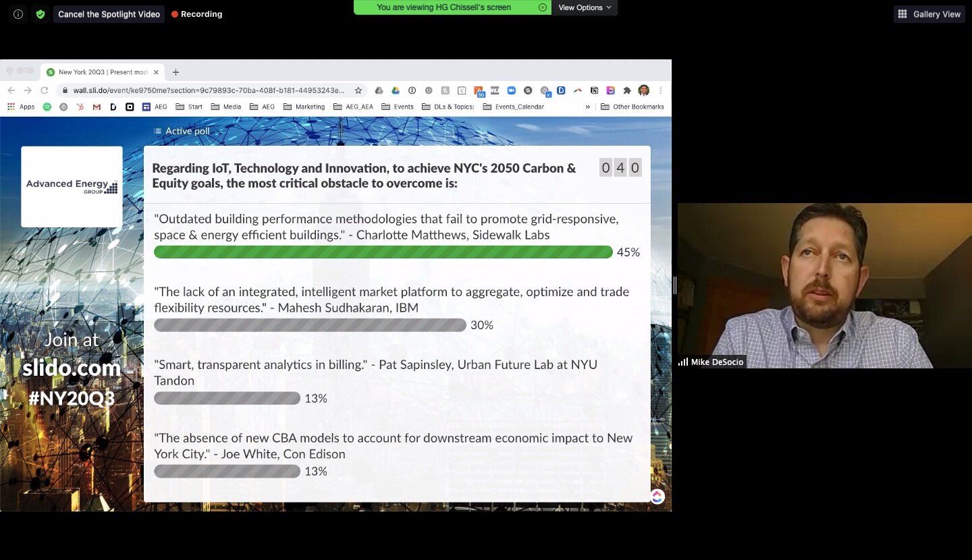Click the slido.com join text
The height and width of the screenshot is (560, 972).
tap(72, 368)
